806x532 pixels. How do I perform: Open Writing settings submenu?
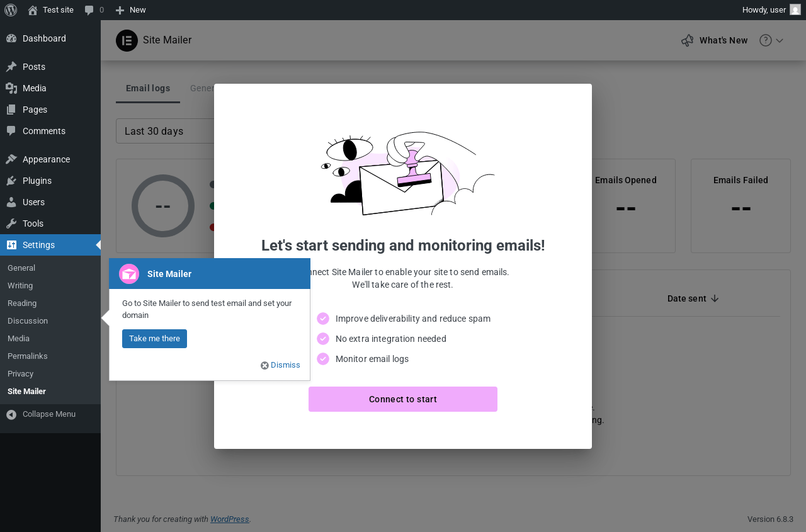pos(20,286)
